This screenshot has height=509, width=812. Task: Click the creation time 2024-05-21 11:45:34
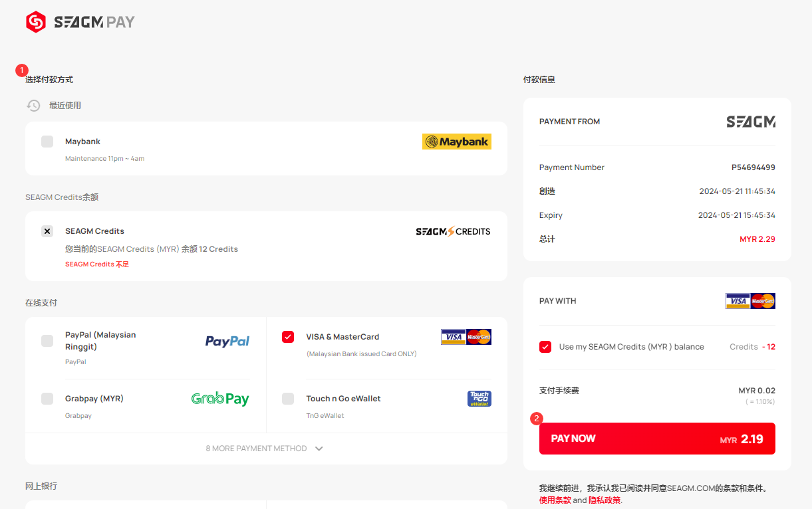tap(737, 191)
